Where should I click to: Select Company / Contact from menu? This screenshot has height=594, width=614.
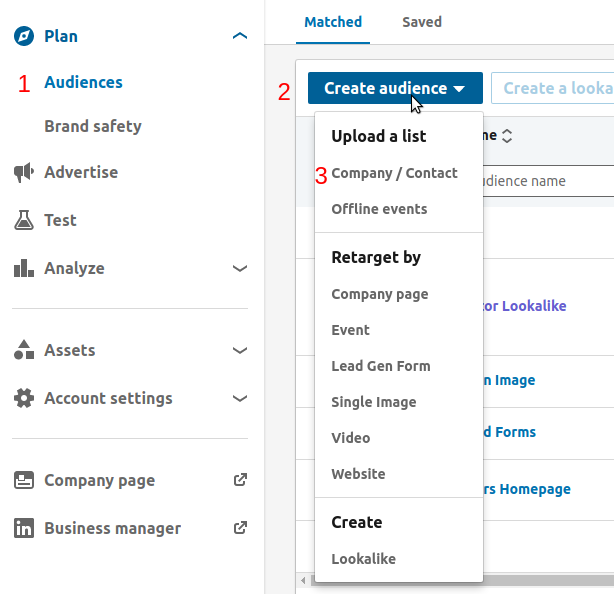(x=394, y=174)
